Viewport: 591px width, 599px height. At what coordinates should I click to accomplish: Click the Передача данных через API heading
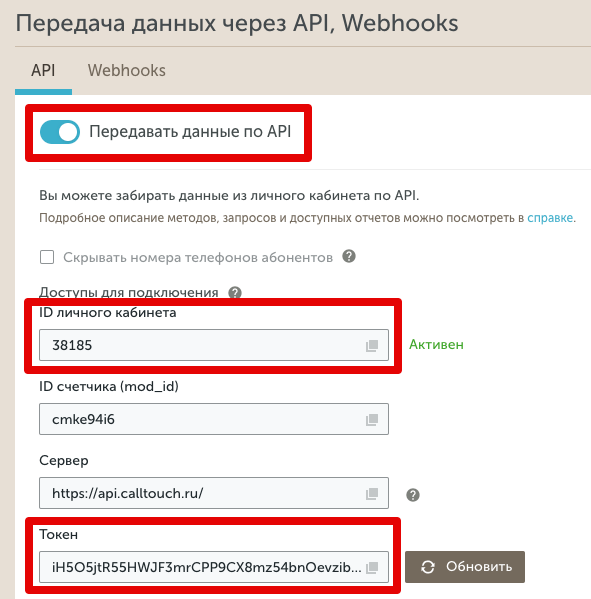pyautogui.click(x=237, y=23)
